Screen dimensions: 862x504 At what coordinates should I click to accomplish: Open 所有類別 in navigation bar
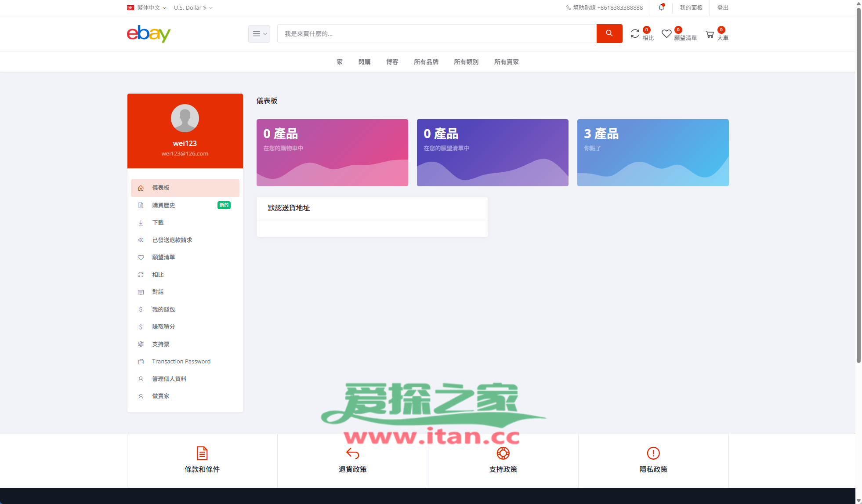466,62
